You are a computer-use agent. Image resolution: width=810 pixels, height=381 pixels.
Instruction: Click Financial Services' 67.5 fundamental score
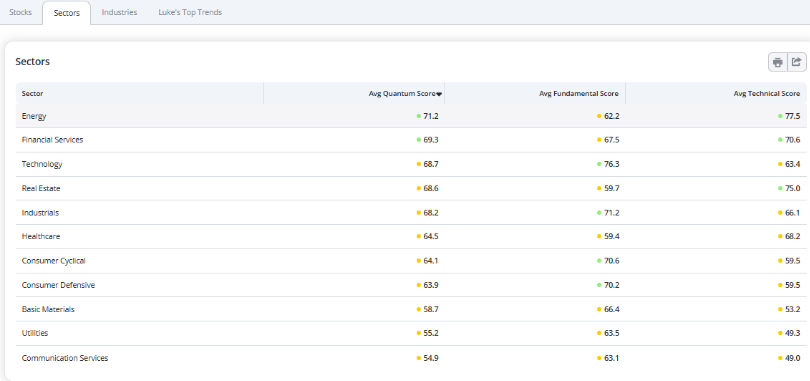coord(612,140)
